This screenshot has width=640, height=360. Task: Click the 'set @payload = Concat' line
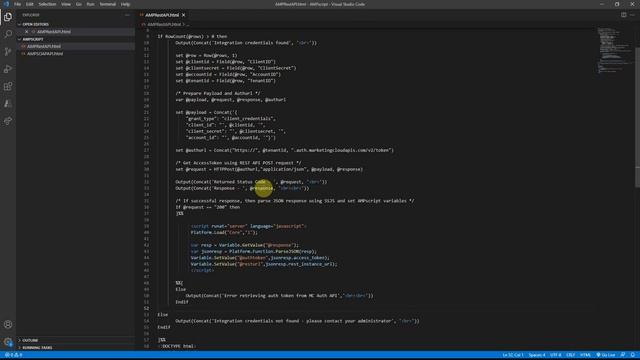pos(206,112)
